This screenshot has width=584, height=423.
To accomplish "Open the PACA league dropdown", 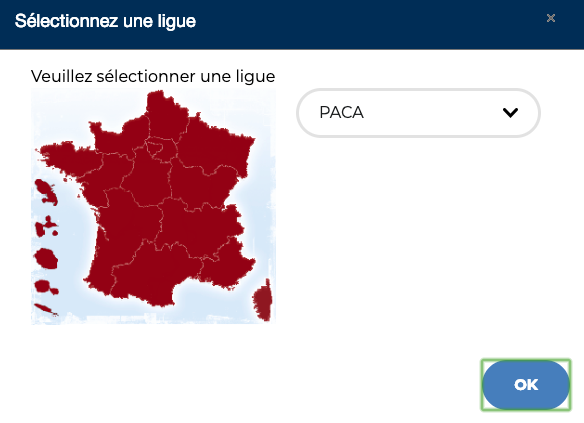I will (x=418, y=112).
